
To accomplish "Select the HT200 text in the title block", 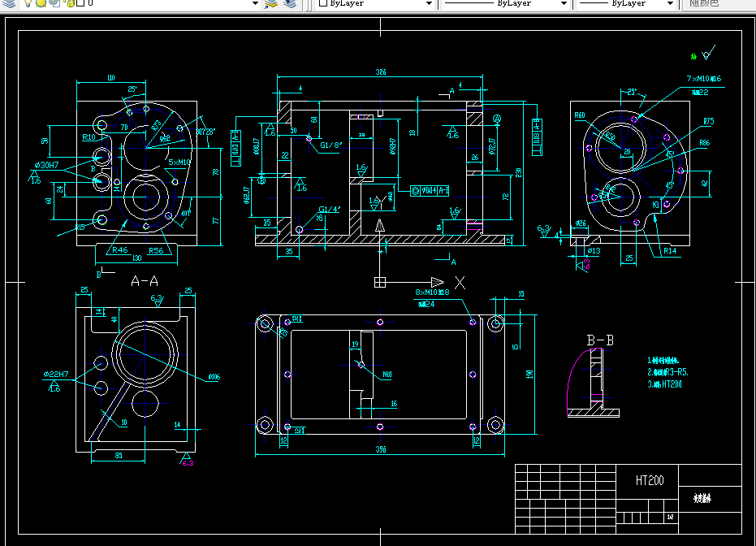I will tap(649, 480).
